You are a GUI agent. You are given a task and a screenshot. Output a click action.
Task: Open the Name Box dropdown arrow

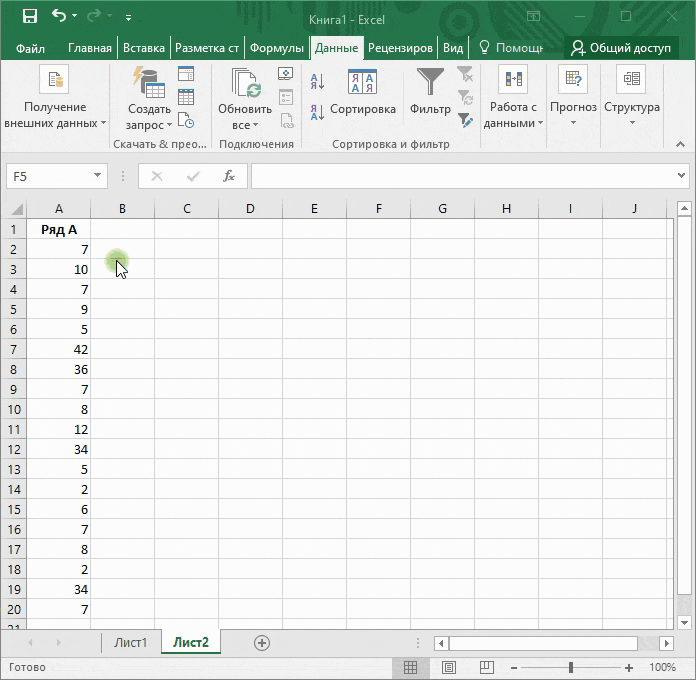(x=97, y=176)
